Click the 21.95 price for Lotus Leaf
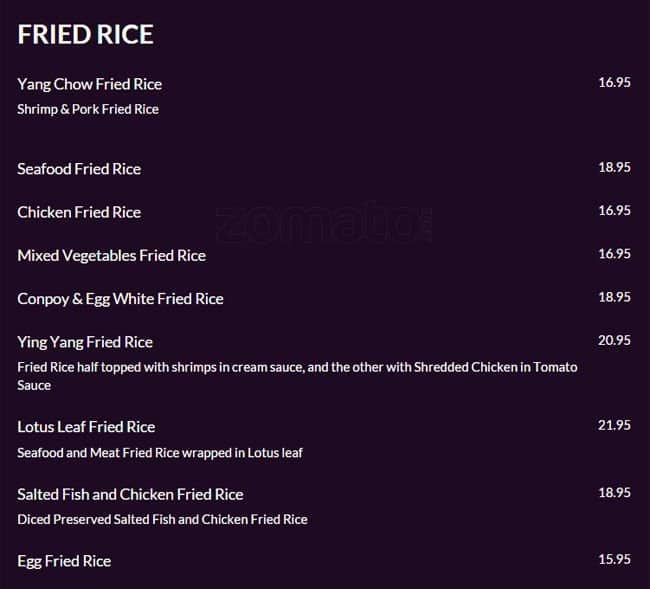 click(x=614, y=426)
